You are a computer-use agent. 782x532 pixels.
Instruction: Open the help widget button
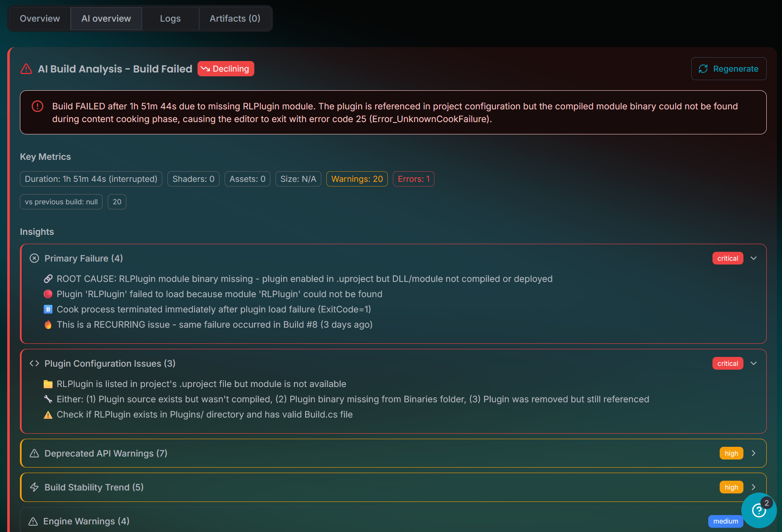tap(759, 510)
